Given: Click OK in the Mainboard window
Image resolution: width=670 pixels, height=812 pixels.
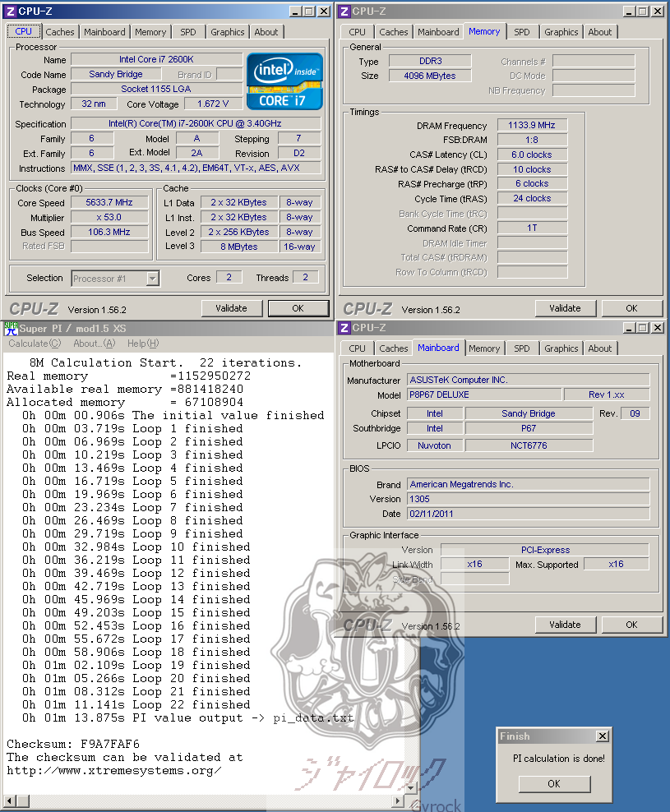Looking at the screenshot, I should point(631,625).
